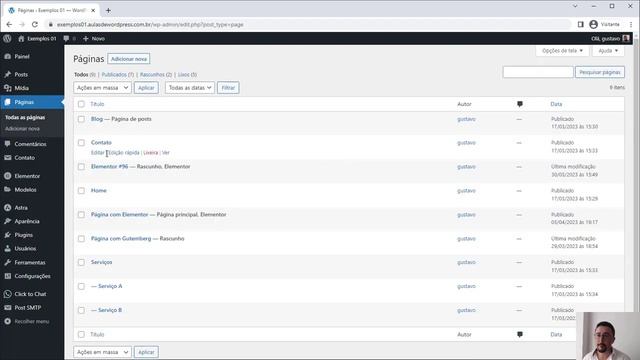Image resolution: width=640 pixels, height=360 pixels.
Task: Click the page search input field
Action: pyautogui.click(x=538, y=72)
